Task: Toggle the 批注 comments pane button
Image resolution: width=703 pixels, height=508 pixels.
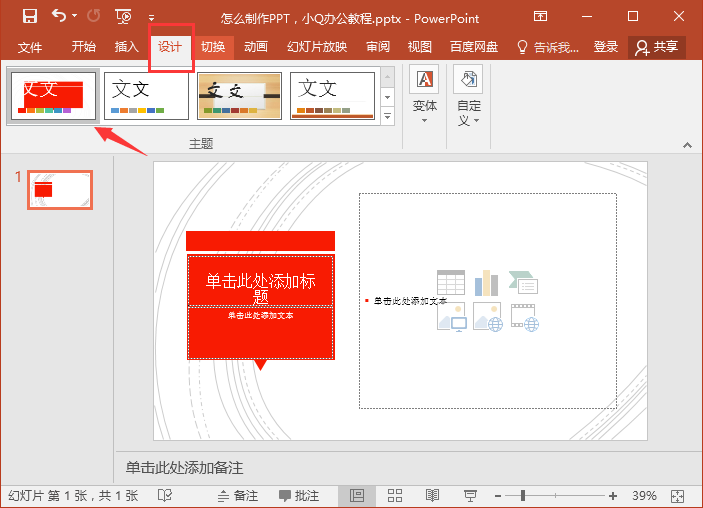Action: 299,496
